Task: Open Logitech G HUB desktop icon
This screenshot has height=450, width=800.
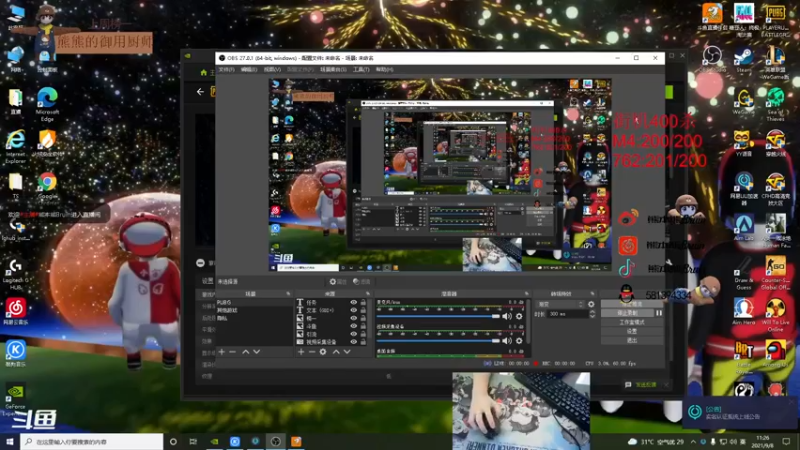Action: click(x=15, y=274)
